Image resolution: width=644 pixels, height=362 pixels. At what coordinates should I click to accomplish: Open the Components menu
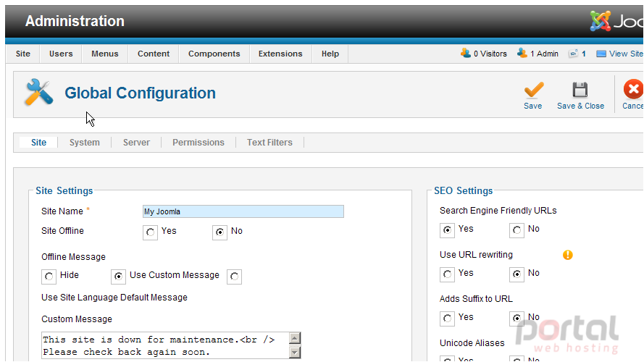pos(214,54)
